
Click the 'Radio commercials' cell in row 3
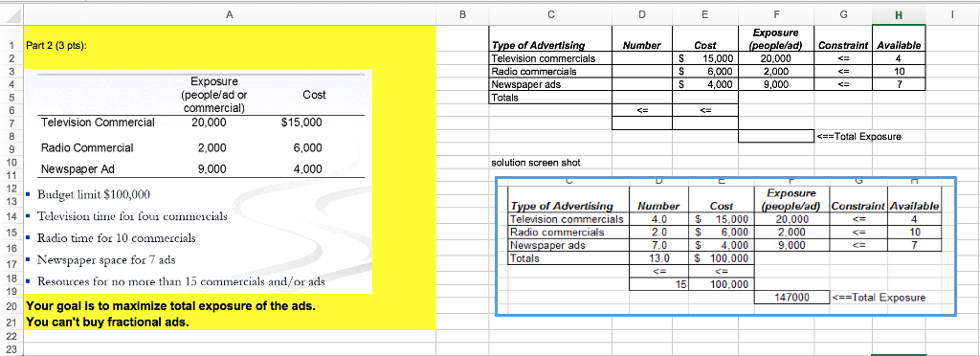(x=550, y=71)
